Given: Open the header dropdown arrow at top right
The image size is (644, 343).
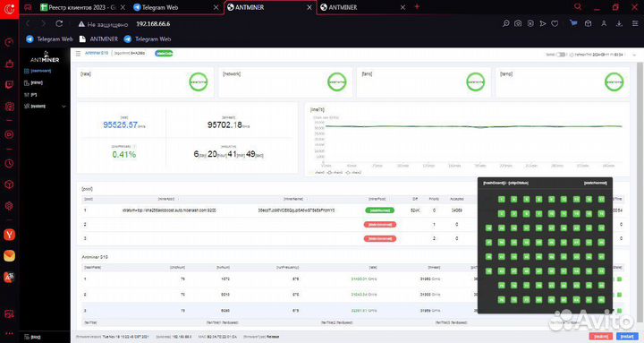Looking at the screenshot, I should point(635,55).
